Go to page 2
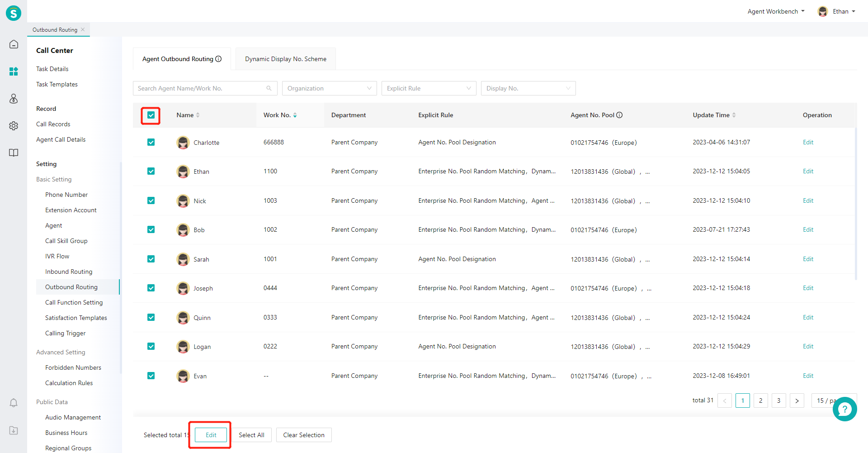 (x=761, y=401)
